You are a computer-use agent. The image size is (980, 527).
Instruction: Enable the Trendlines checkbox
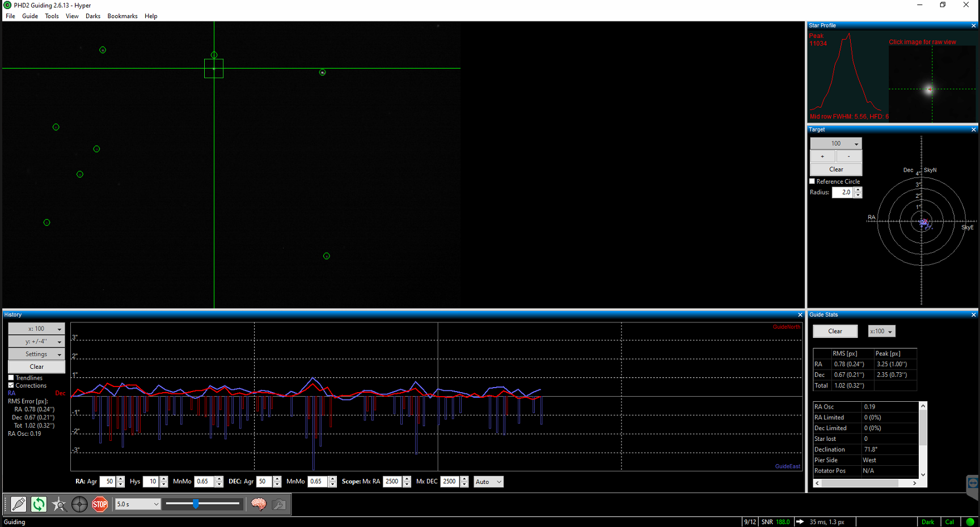click(x=11, y=378)
